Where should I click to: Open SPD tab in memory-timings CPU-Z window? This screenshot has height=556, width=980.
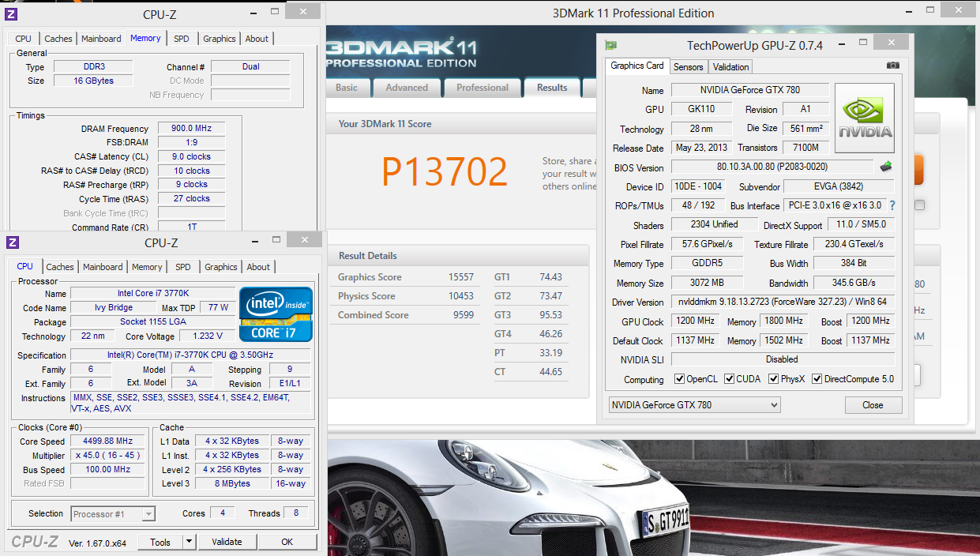[x=182, y=39]
